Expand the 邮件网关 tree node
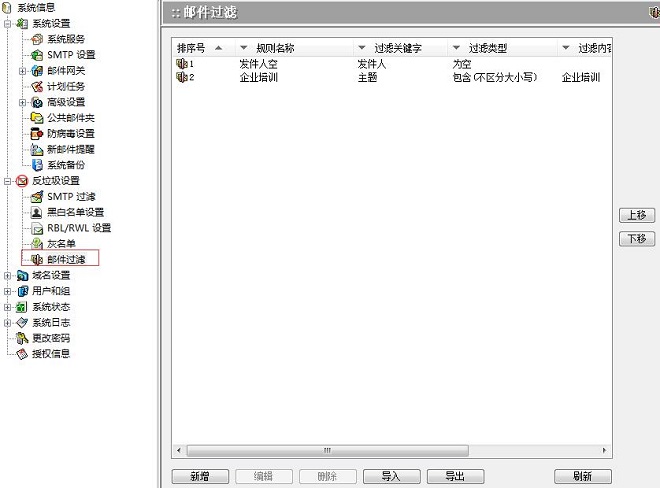The image size is (660, 488). pyautogui.click(x=22, y=71)
